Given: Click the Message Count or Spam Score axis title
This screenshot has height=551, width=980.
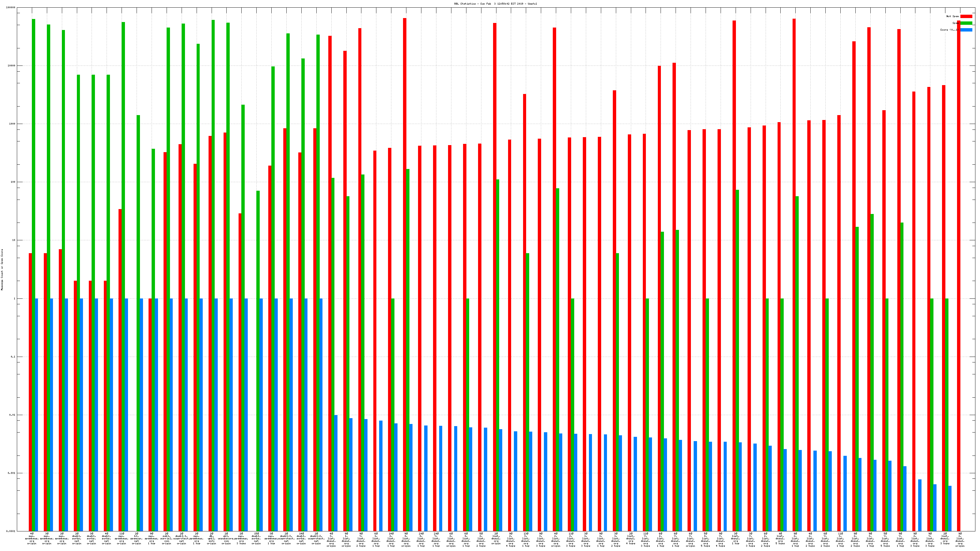Looking at the screenshot, I should 2,270.
